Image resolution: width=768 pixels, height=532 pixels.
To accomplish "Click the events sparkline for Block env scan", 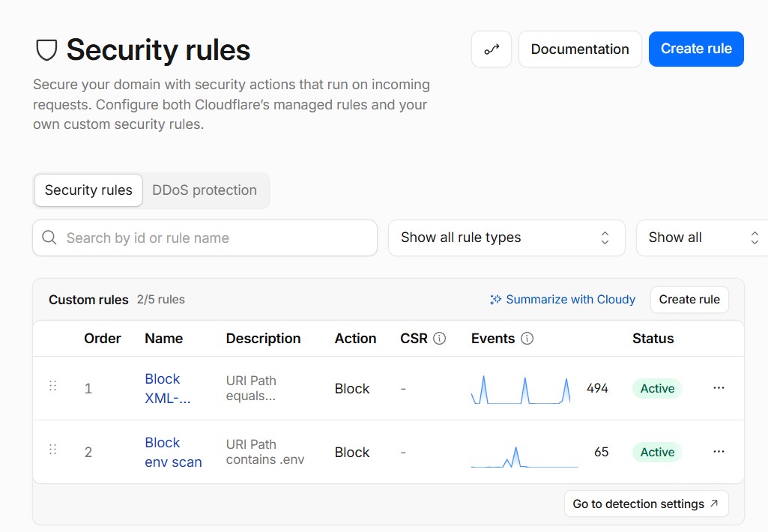I will point(524,456).
